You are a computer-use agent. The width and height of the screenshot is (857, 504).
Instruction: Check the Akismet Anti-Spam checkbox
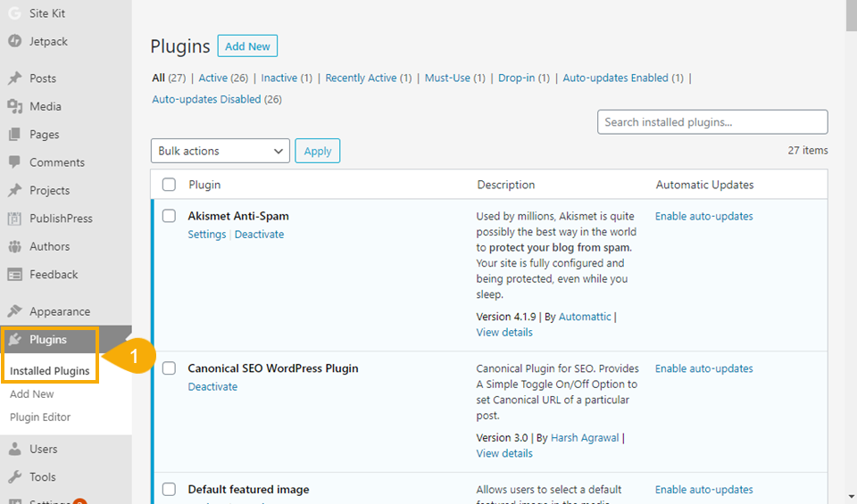pos(169,216)
